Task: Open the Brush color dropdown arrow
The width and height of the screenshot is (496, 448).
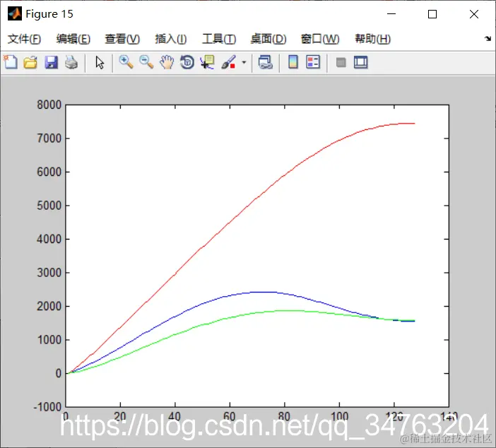Action: point(244,62)
